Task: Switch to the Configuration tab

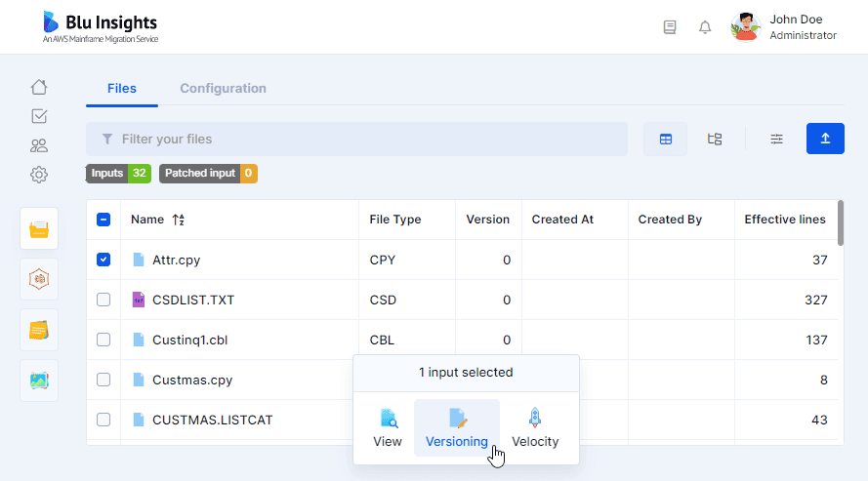Action: point(223,89)
